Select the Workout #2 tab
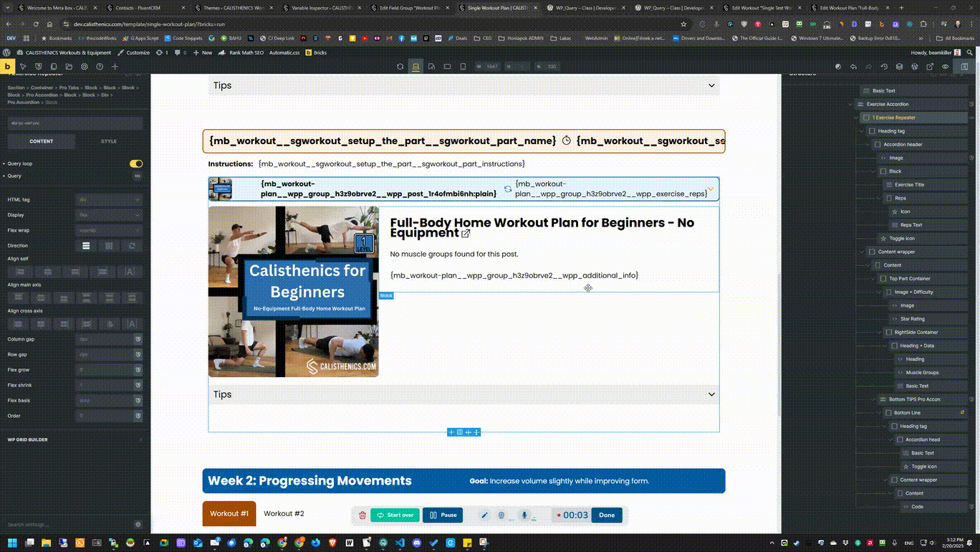980x552 pixels. (284, 513)
